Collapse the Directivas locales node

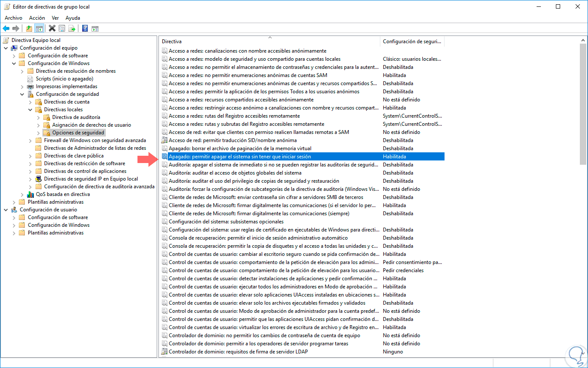pos(30,110)
